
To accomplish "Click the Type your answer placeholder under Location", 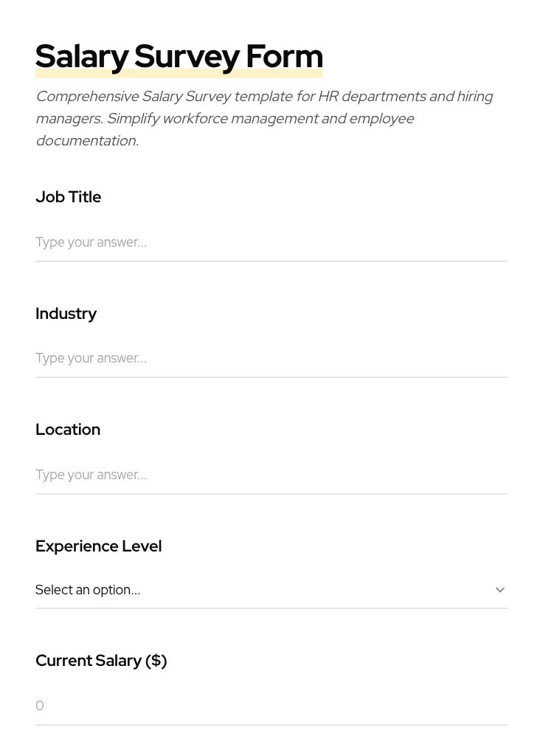I will [x=91, y=475].
